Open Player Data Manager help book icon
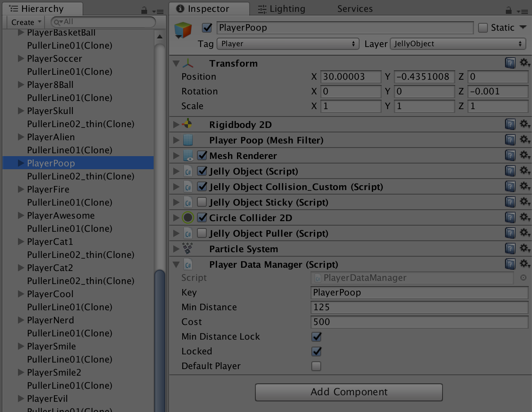 (x=510, y=264)
